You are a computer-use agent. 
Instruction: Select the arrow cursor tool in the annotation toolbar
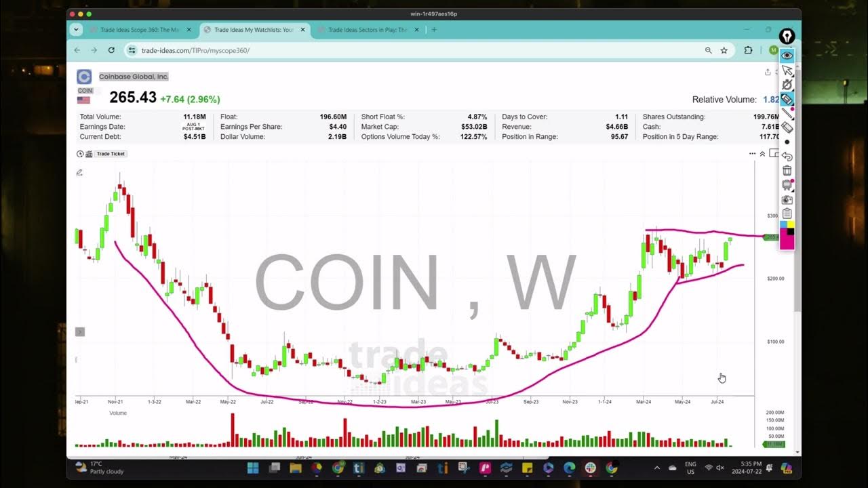[x=787, y=70]
